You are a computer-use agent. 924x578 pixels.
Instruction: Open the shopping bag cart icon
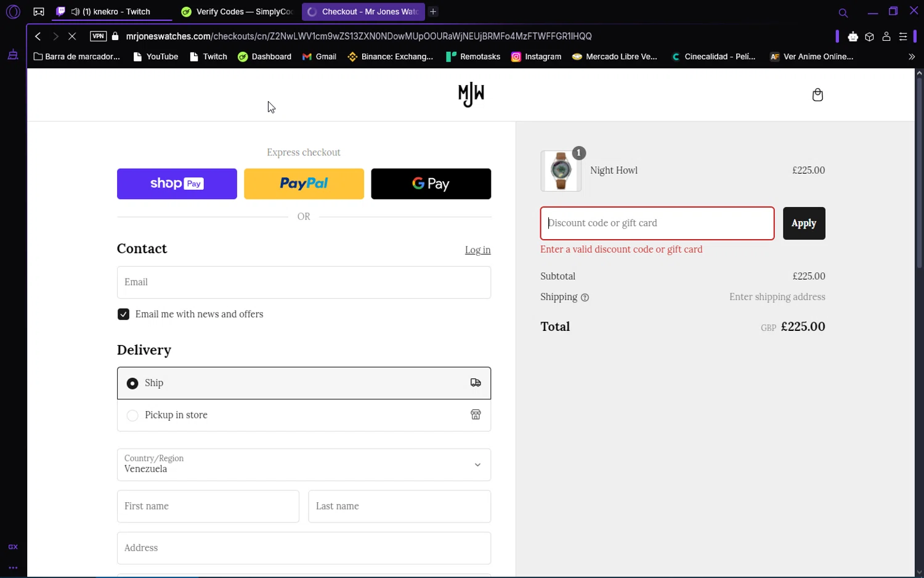click(x=817, y=95)
